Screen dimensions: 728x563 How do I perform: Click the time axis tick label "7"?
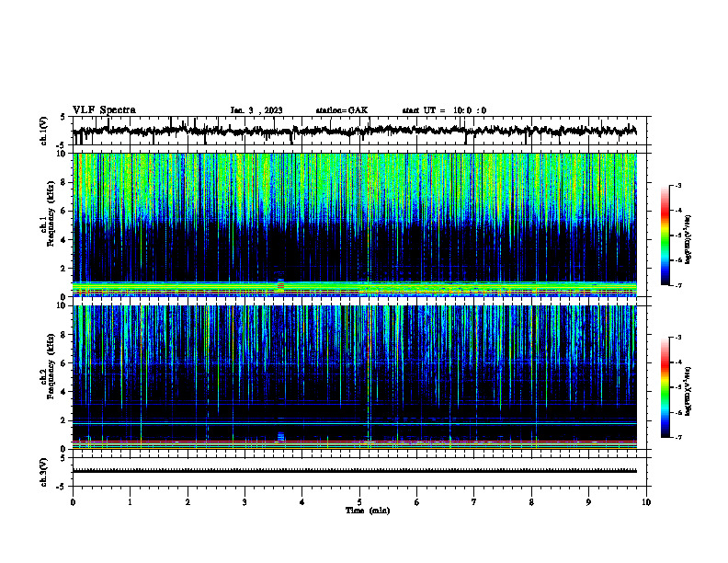pos(474,502)
